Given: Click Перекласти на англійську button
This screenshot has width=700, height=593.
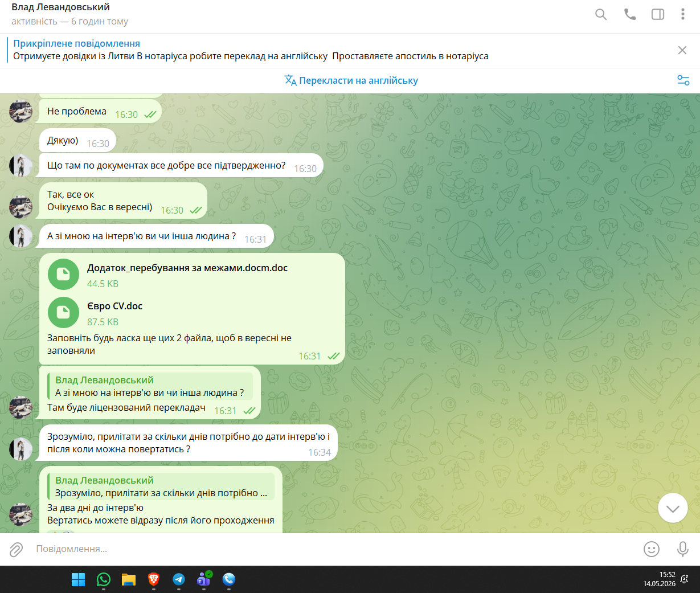Looking at the screenshot, I should tap(351, 80).
